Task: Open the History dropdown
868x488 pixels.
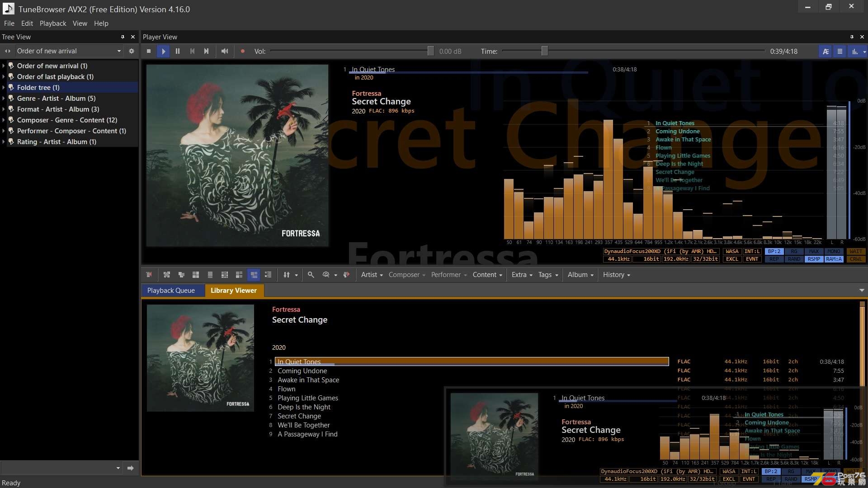Action: [x=616, y=275]
